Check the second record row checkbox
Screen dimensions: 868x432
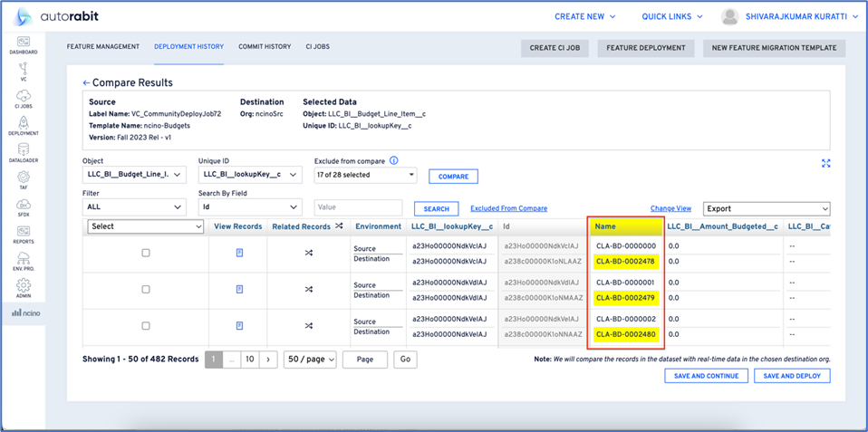pos(146,290)
